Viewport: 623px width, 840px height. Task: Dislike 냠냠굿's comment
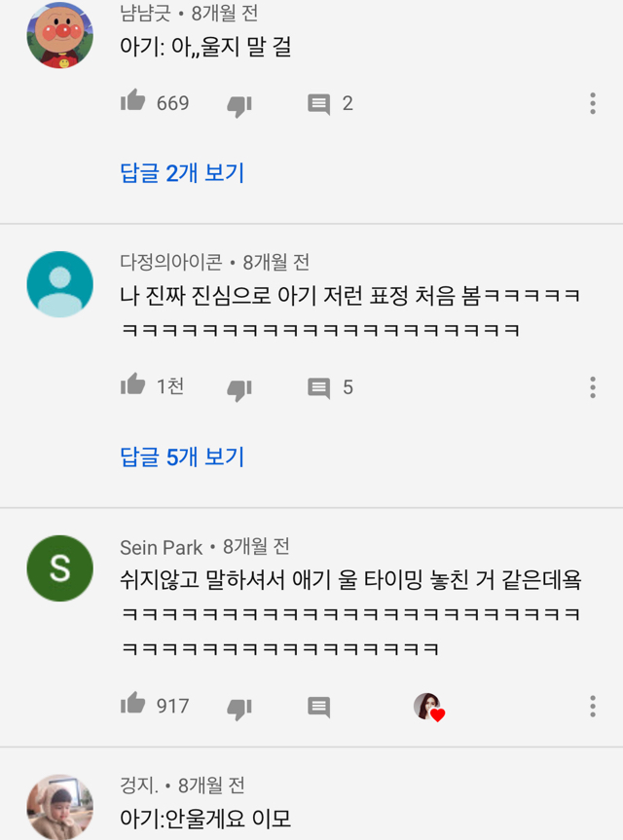239,104
